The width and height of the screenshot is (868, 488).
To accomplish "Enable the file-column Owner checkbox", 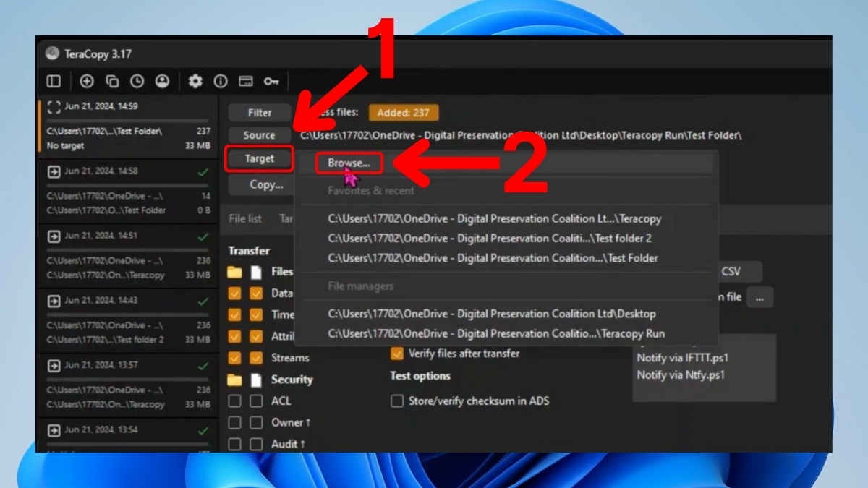I will (256, 422).
